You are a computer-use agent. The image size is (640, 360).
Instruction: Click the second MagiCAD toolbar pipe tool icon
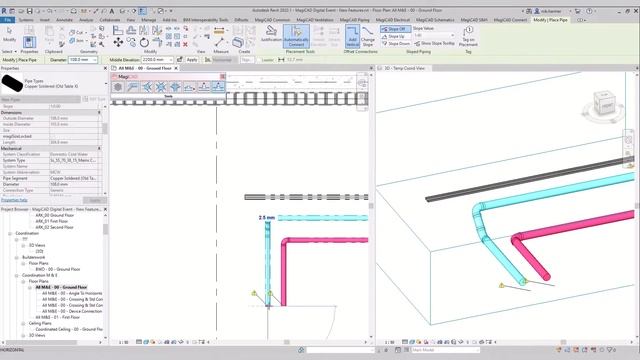point(132,87)
